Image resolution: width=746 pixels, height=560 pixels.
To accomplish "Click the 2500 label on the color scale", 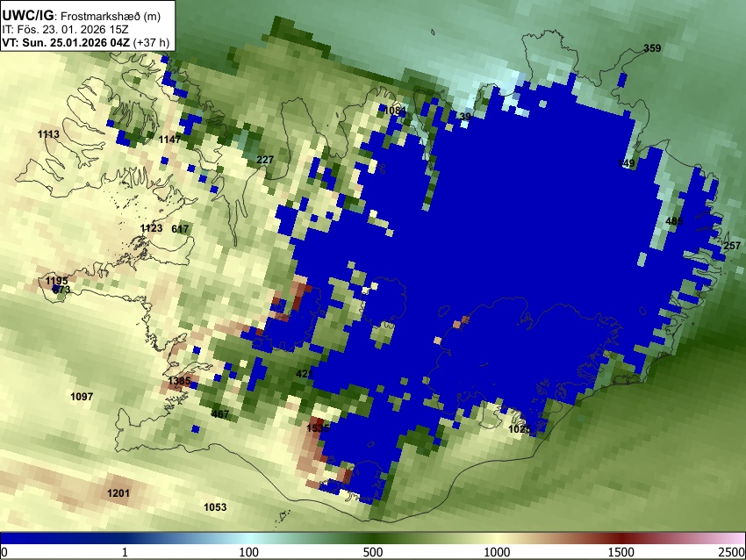I will (x=732, y=552).
